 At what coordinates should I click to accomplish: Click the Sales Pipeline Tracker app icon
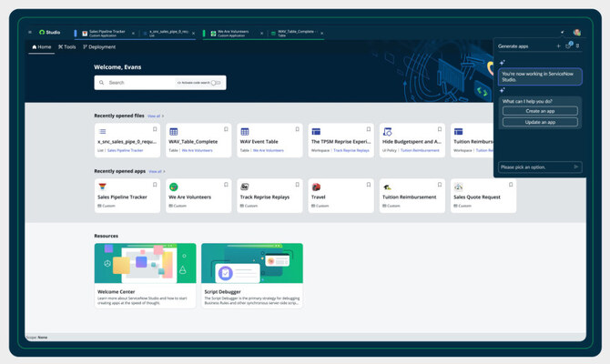click(102, 187)
